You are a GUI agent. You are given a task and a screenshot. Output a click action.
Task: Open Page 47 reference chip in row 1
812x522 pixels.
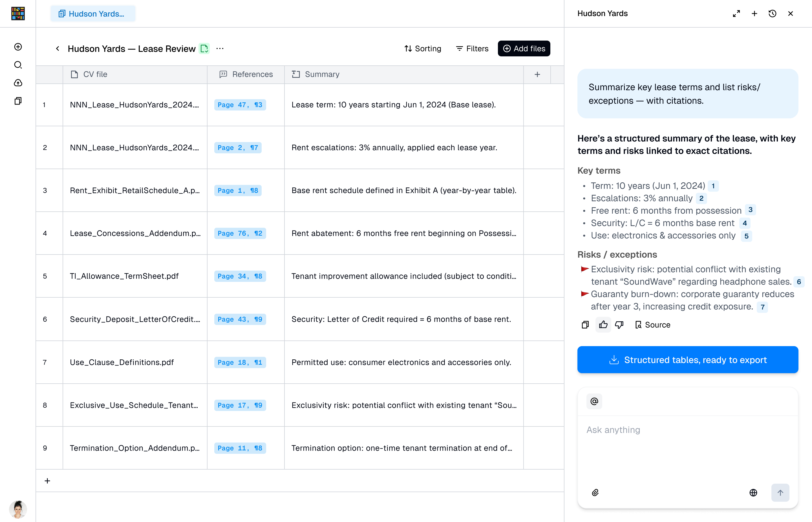[x=240, y=105]
